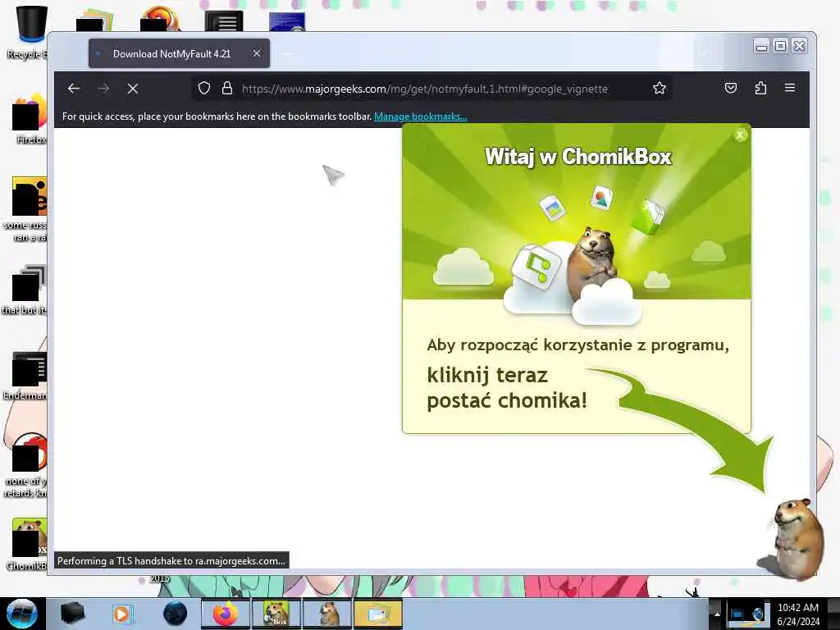Open the Extensions puzzle-piece menu
The image size is (840, 630).
tap(760, 88)
